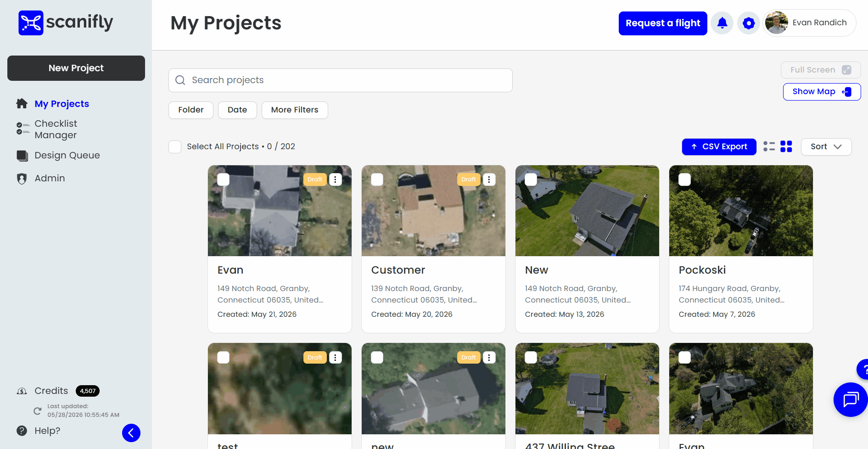Click the Help question mark icon
The height and width of the screenshot is (449, 868).
22,431
